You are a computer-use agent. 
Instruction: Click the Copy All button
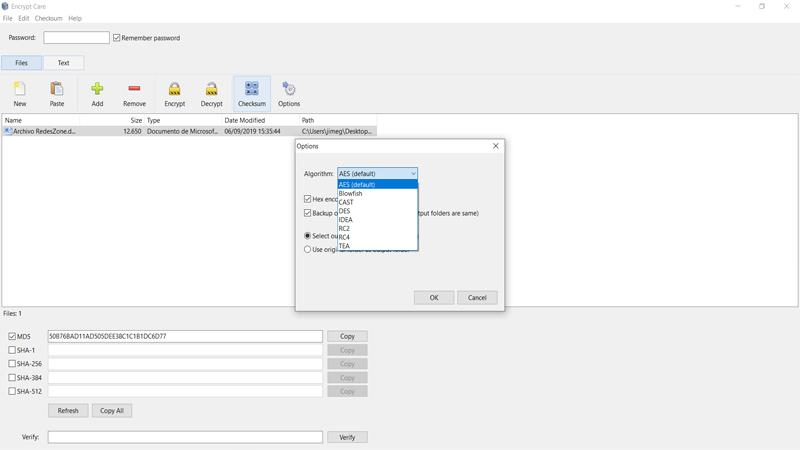(x=112, y=411)
